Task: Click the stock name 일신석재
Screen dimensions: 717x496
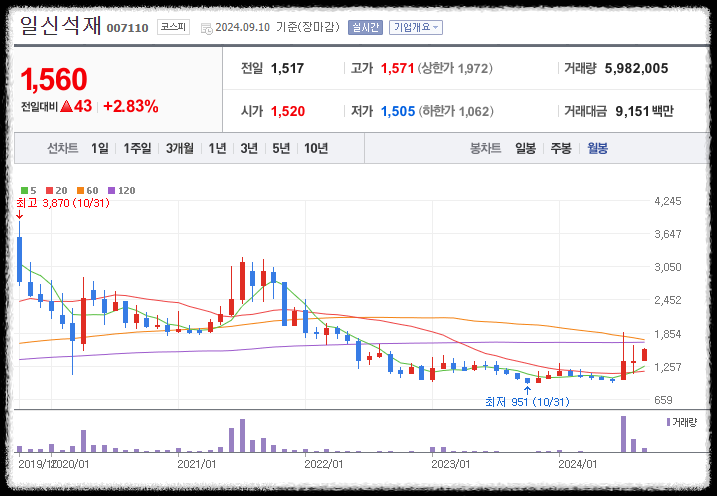Action: pyautogui.click(x=60, y=25)
